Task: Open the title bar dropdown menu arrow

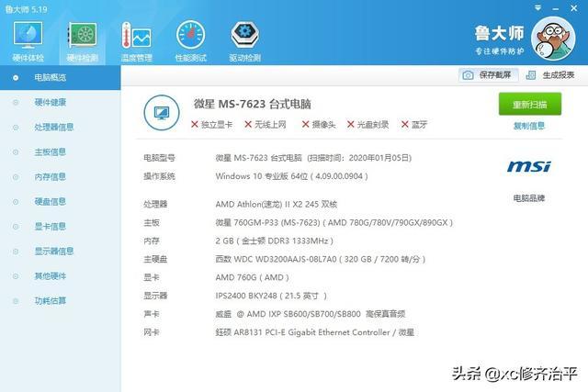Action: tap(537, 7)
